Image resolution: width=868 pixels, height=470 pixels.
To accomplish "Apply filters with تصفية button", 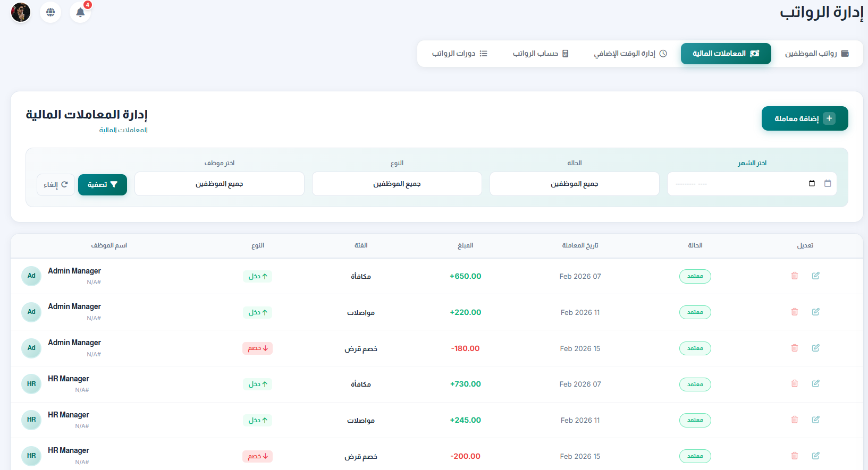I will coord(103,185).
